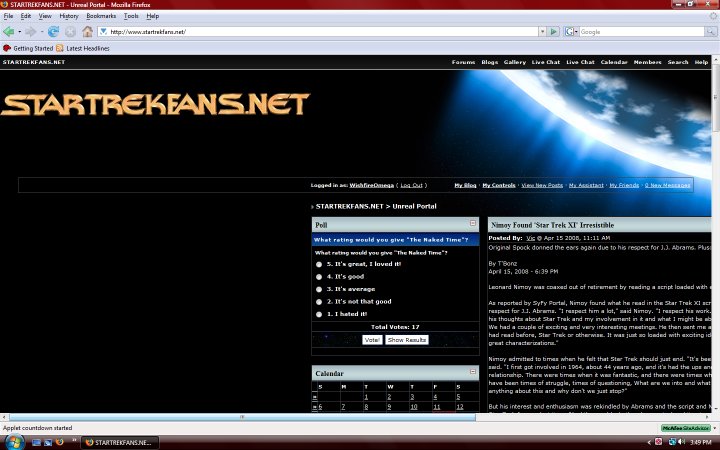Open the Latest Headlines feed bookmark
Screen dimensions: 720x450
83,48
